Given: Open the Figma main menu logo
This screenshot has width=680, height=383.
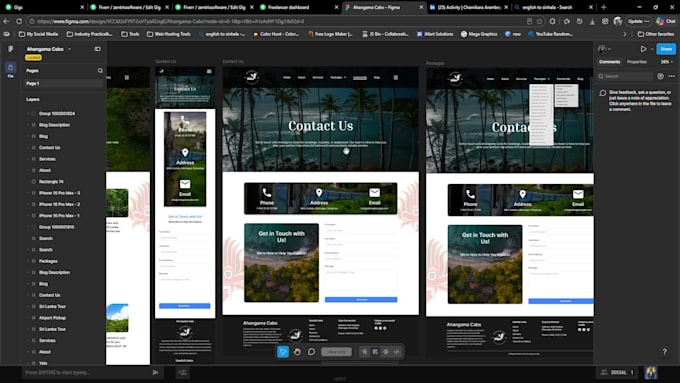Looking at the screenshot, I should click(10, 49).
